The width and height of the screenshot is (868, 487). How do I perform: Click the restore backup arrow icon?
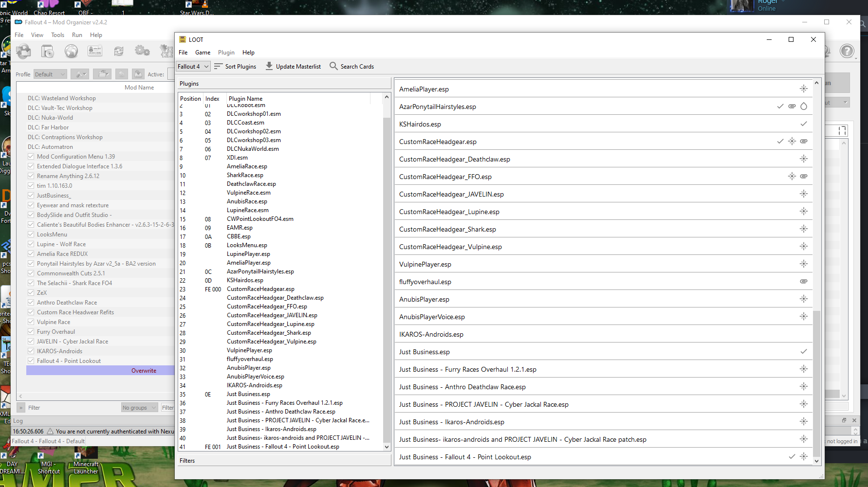pos(122,74)
